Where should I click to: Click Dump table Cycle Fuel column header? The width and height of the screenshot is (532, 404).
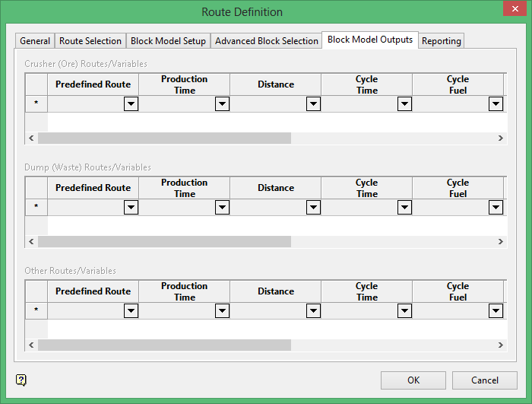coord(458,188)
